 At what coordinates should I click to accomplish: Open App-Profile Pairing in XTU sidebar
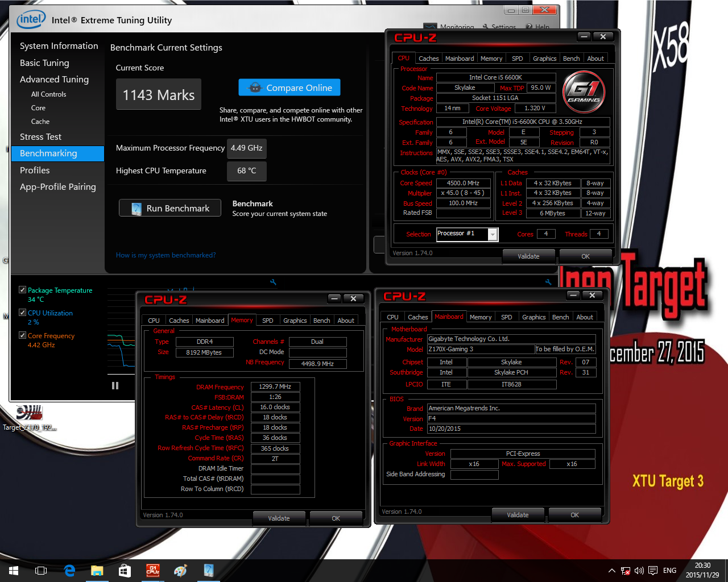point(57,187)
